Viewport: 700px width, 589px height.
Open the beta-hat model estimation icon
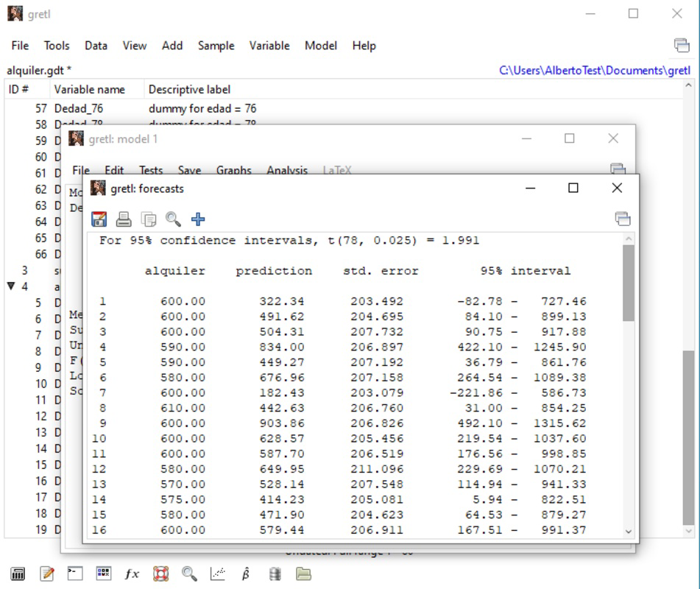coord(246,574)
